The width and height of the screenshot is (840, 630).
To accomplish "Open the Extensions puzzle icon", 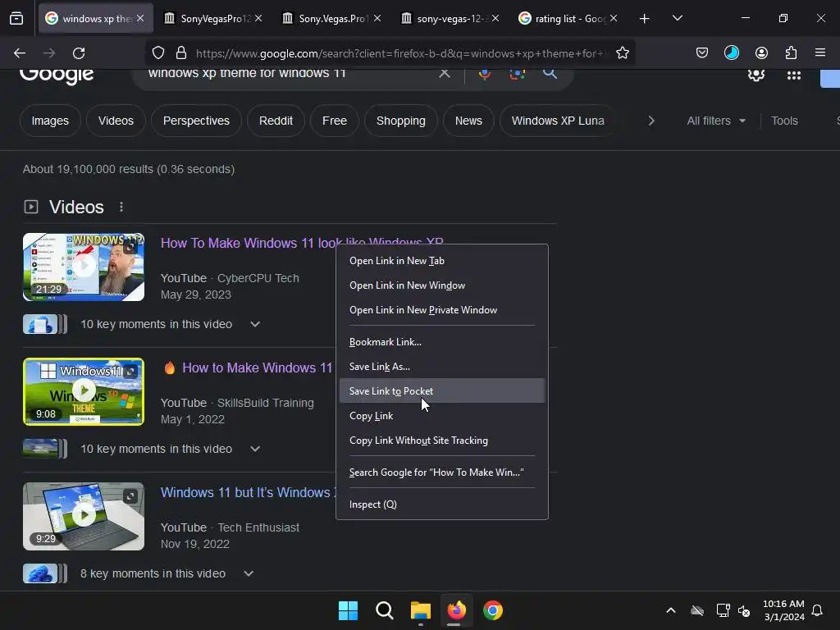I will click(791, 53).
